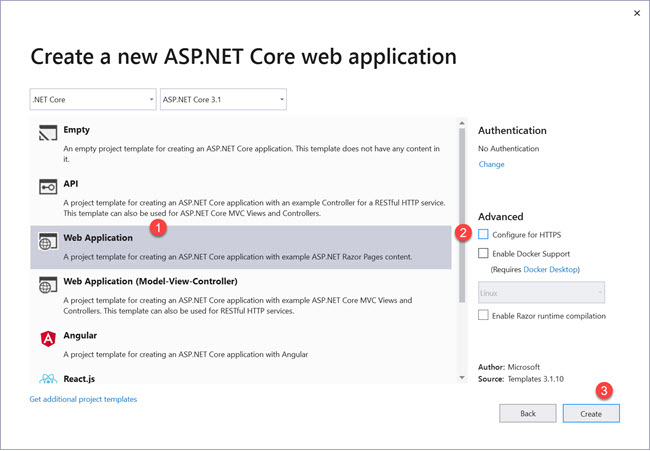Select the Angular logo icon
Image resolution: width=650 pixels, height=451 pixels.
(x=47, y=338)
